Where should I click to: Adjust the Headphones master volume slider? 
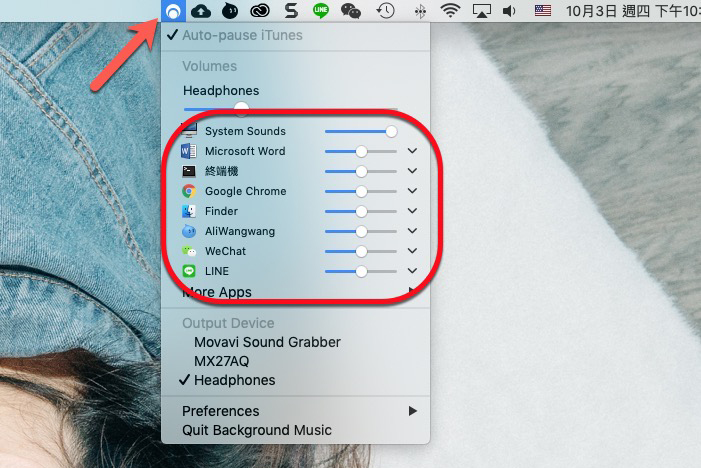pos(290,108)
